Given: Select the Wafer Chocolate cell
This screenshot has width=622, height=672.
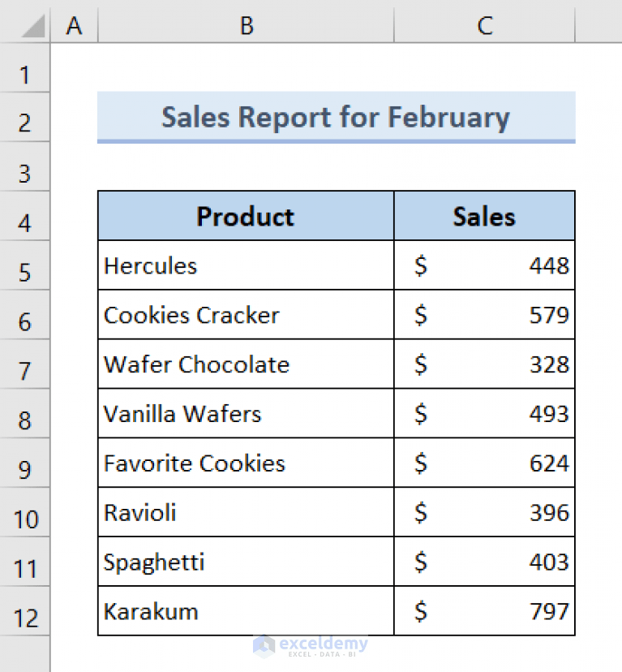Looking at the screenshot, I should pos(246,364).
